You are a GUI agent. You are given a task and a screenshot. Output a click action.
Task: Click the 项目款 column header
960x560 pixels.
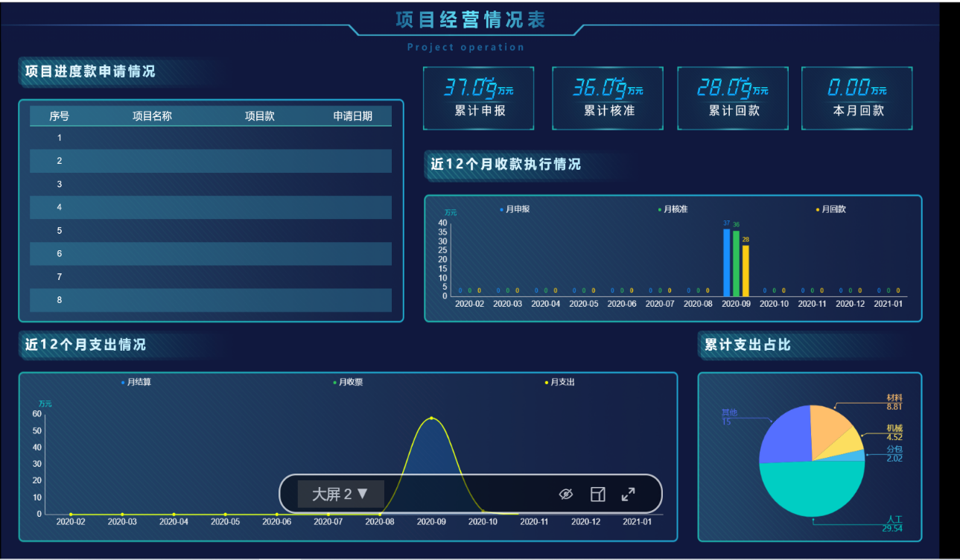(260, 116)
